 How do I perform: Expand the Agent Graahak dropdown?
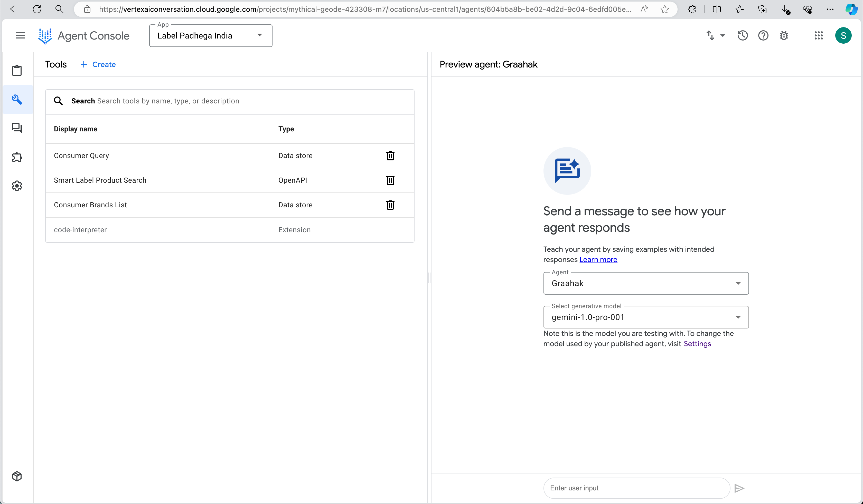[x=645, y=283]
